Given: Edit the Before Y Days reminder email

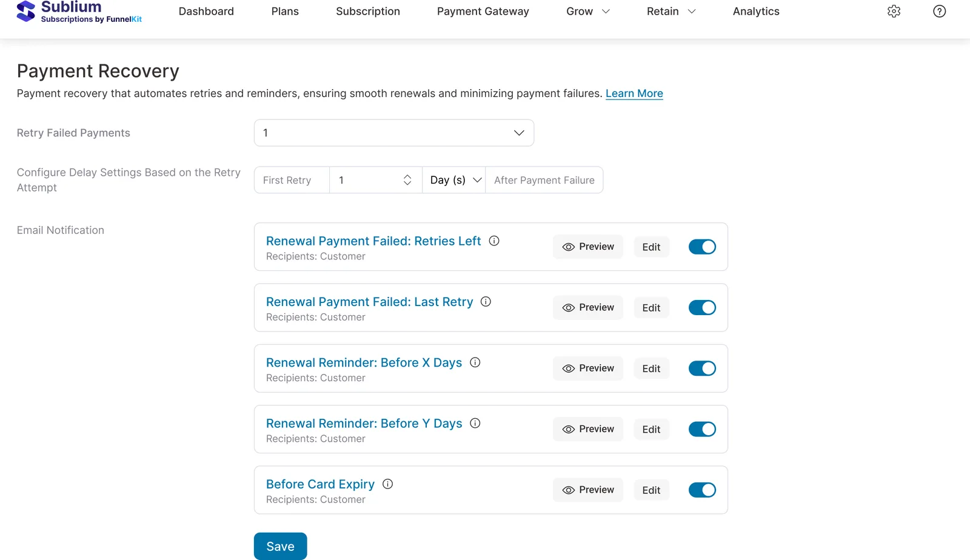Looking at the screenshot, I should coord(652,430).
